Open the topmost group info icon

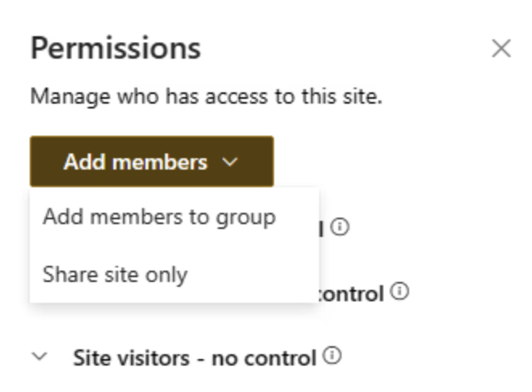click(x=340, y=228)
